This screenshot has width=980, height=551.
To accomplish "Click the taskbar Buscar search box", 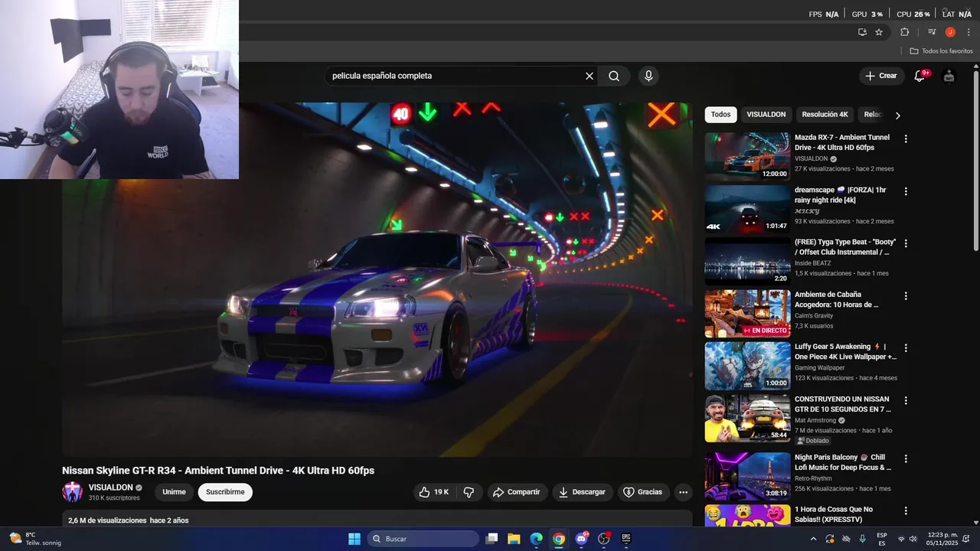I will tap(423, 539).
